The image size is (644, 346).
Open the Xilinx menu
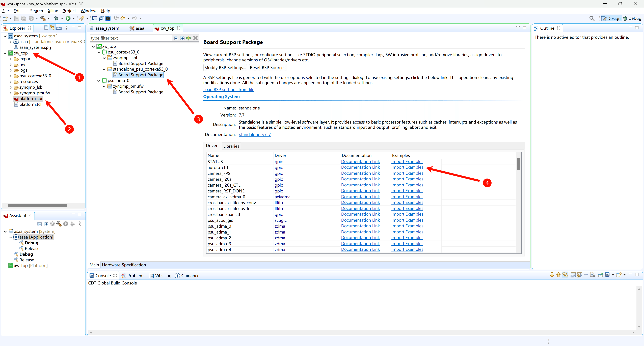coord(52,11)
